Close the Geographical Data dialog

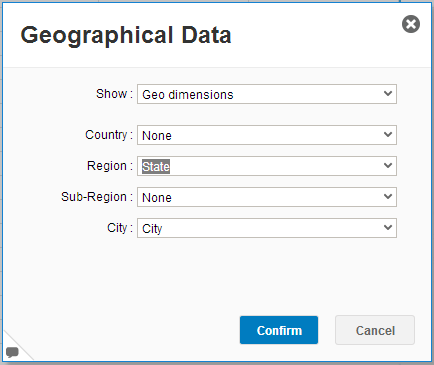point(411,24)
